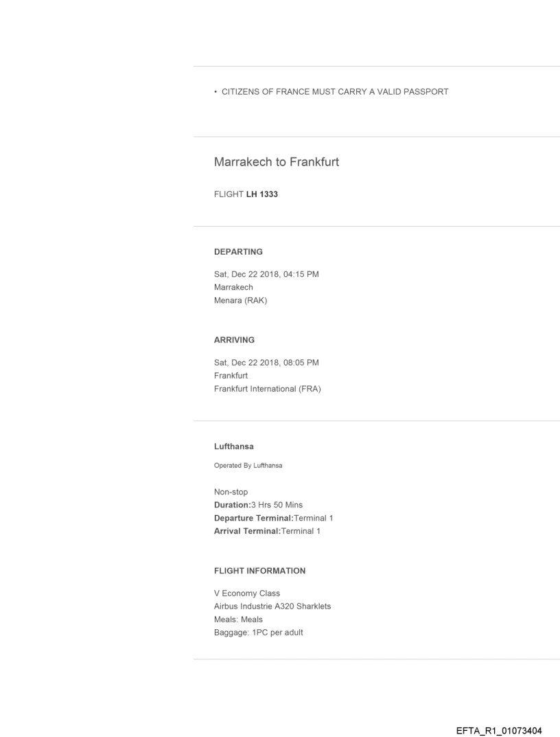Screen dimensions: 560x737
Task: Click the DEPARTING section heading
Action: coord(238,252)
